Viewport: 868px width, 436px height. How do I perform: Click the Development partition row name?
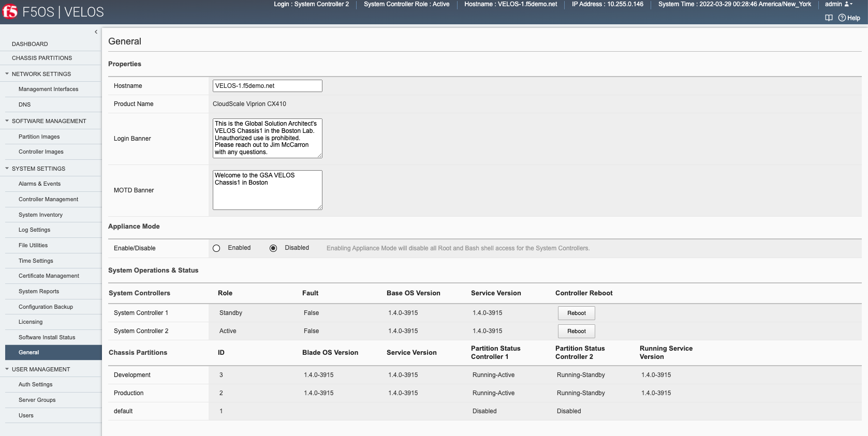click(x=132, y=375)
